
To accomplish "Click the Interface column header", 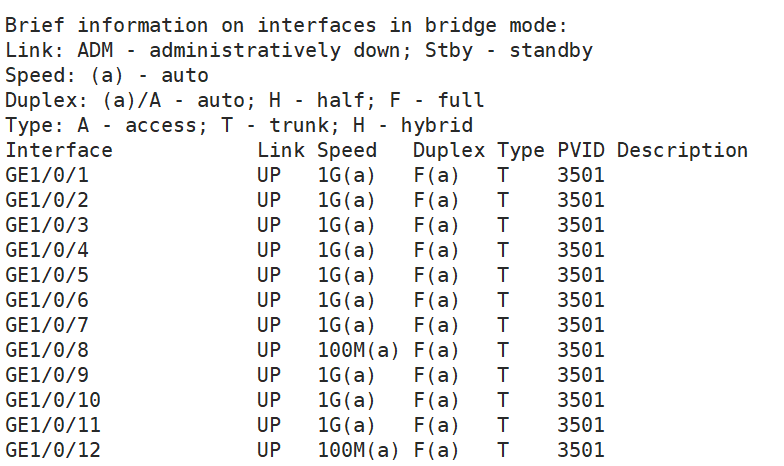I will (x=59, y=151).
